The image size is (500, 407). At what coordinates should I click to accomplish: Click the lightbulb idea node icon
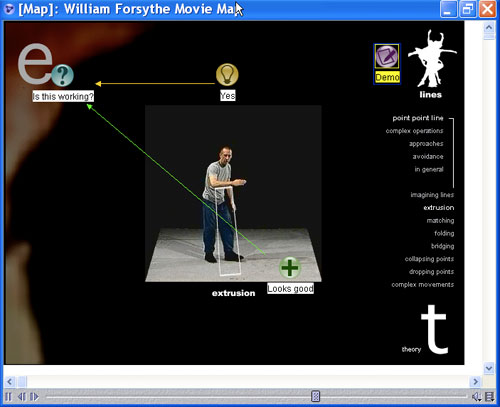coord(227,75)
